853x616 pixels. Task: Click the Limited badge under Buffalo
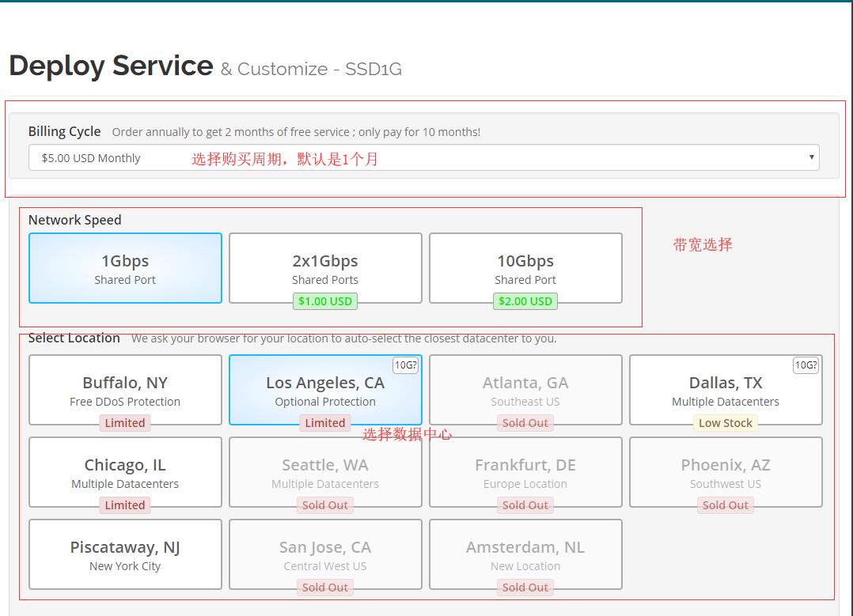coord(125,423)
